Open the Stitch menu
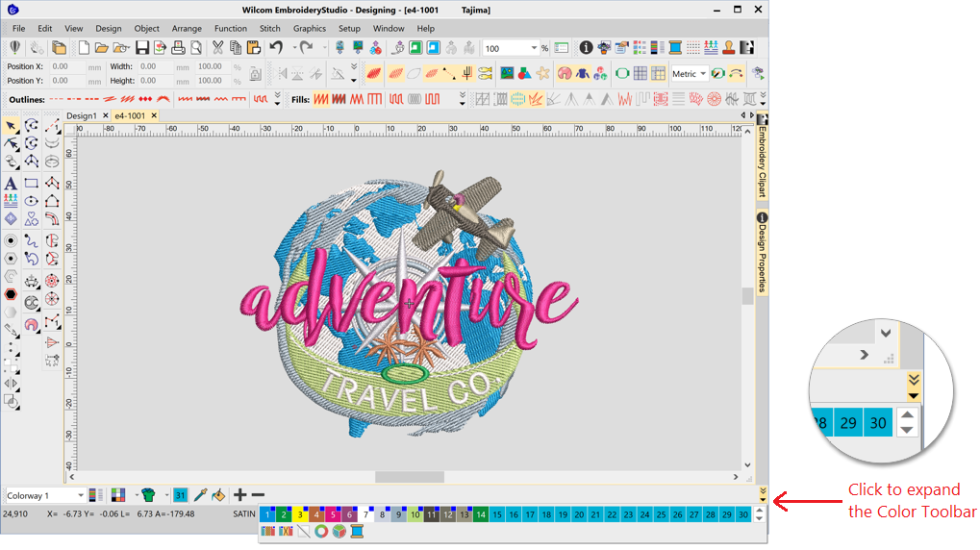 click(270, 29)
